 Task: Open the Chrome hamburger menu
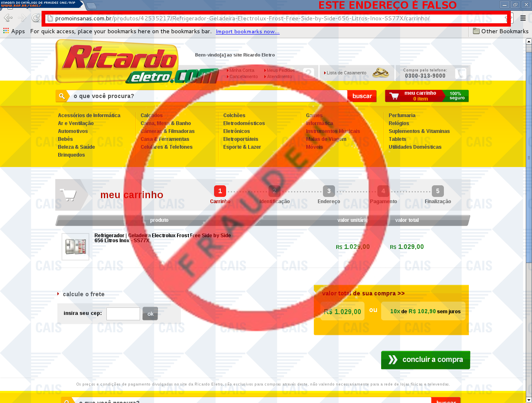(523, 18)
